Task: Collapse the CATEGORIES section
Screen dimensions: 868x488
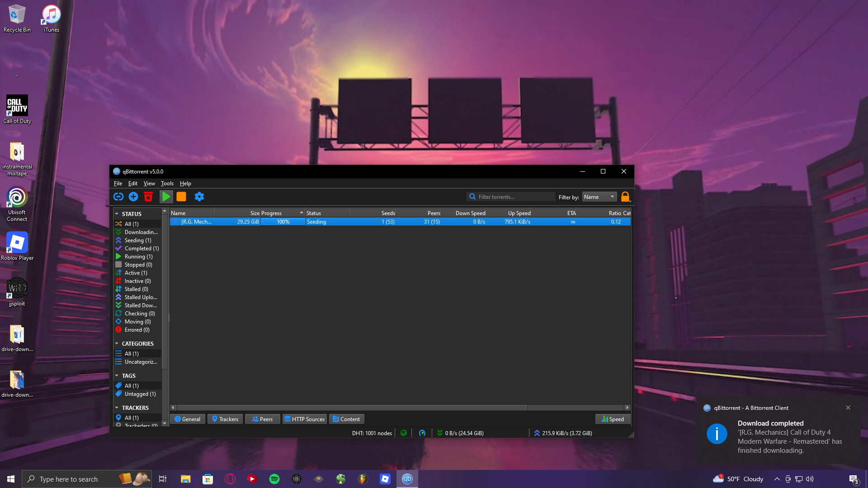Action: [x=117, y=344]
